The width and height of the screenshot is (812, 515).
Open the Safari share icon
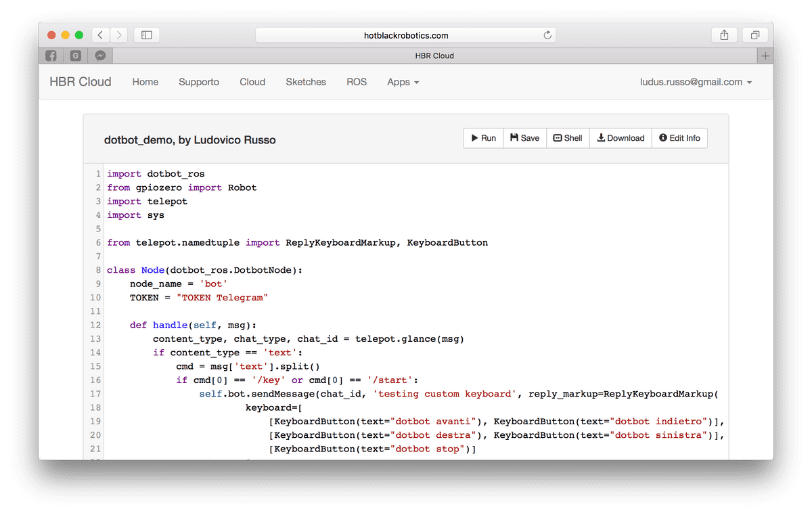[724, 35]
